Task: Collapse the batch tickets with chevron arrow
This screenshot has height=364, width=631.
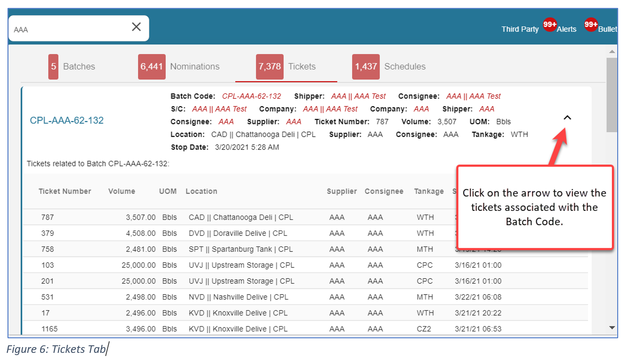Action: pyautogui.click(x=567, y=118)
